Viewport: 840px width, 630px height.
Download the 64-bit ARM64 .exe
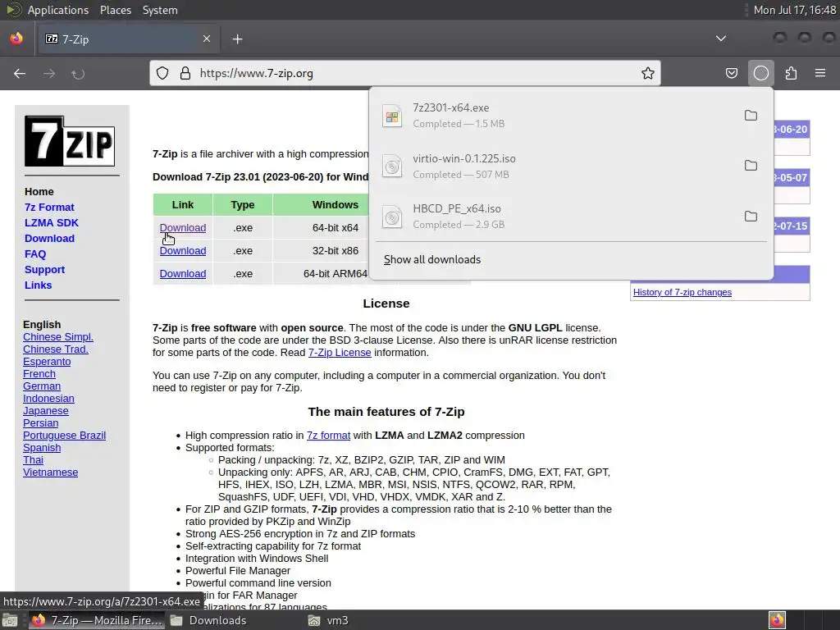183,274
